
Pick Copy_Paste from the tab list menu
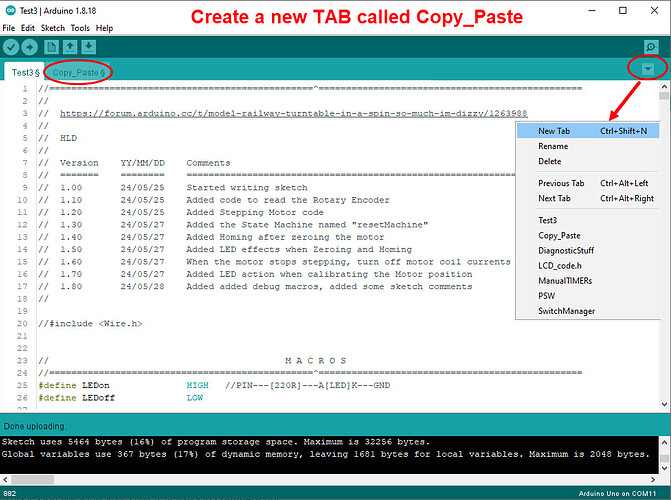pyautogui.click(x=588, y=235)
